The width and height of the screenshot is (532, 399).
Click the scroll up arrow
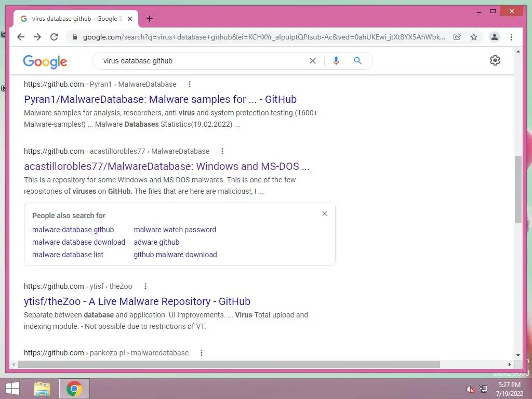(518, 51)
